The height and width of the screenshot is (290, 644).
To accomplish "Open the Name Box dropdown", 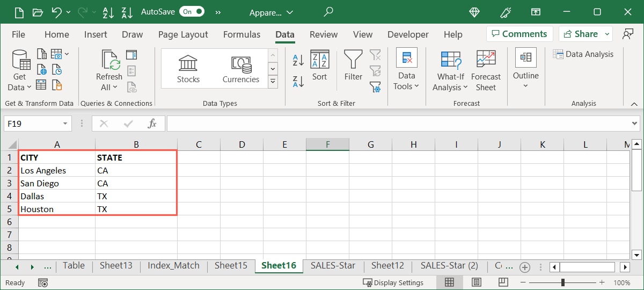I will pos(65,124).
